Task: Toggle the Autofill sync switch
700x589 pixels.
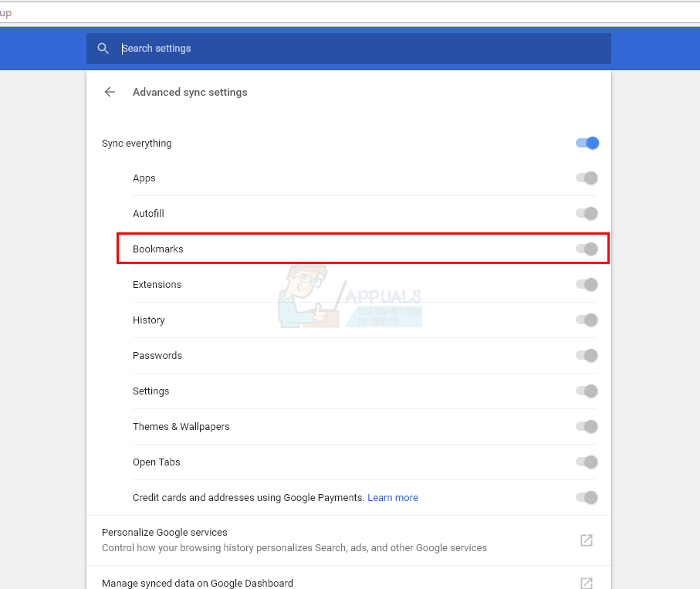Action: pos(587,213)
